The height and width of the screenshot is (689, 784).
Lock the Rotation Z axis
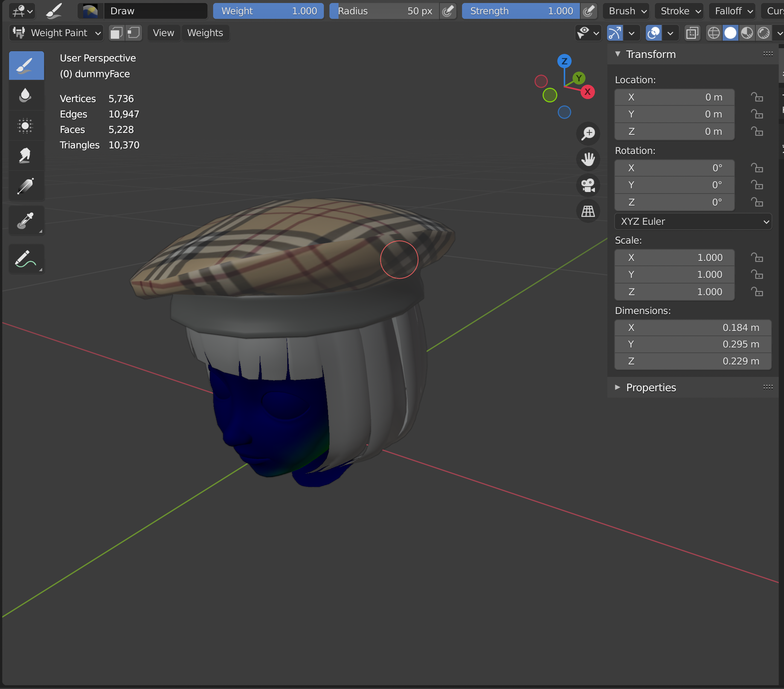[x=757, y=202]
